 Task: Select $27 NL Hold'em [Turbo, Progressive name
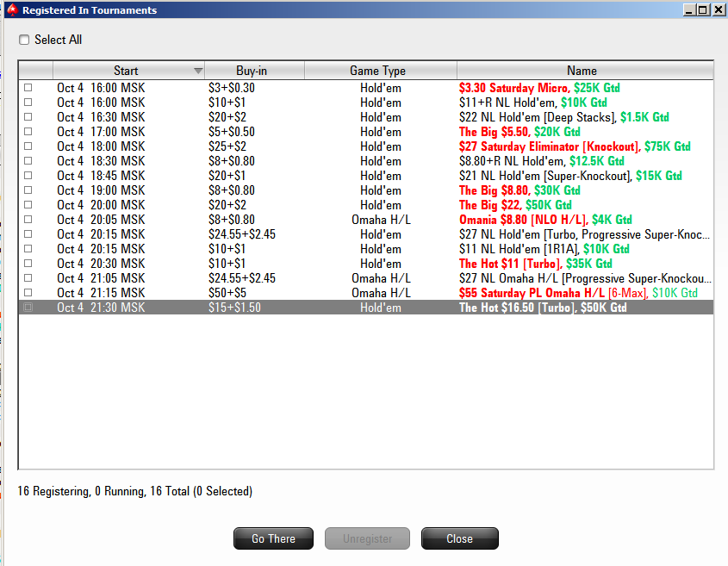click(584, 234)
